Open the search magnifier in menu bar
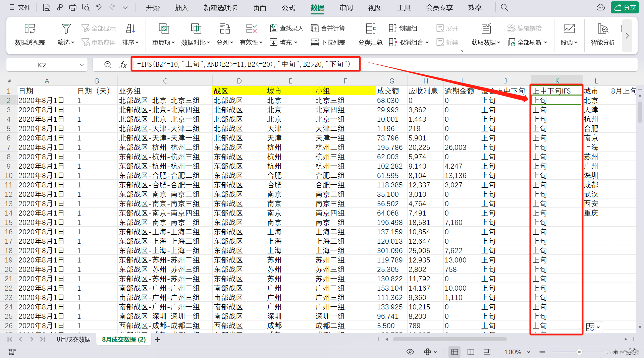 point(504,7)
